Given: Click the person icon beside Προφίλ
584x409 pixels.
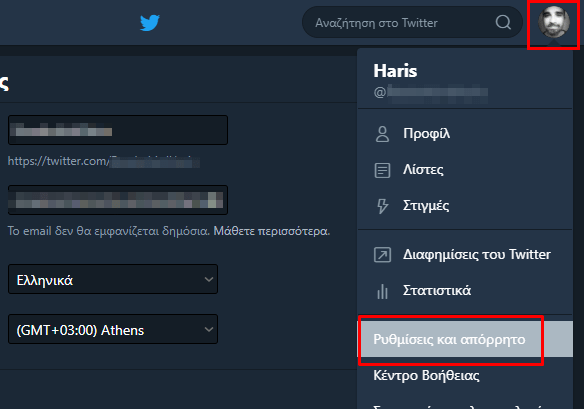Looking at the screenshot, I should pos(382,134).
